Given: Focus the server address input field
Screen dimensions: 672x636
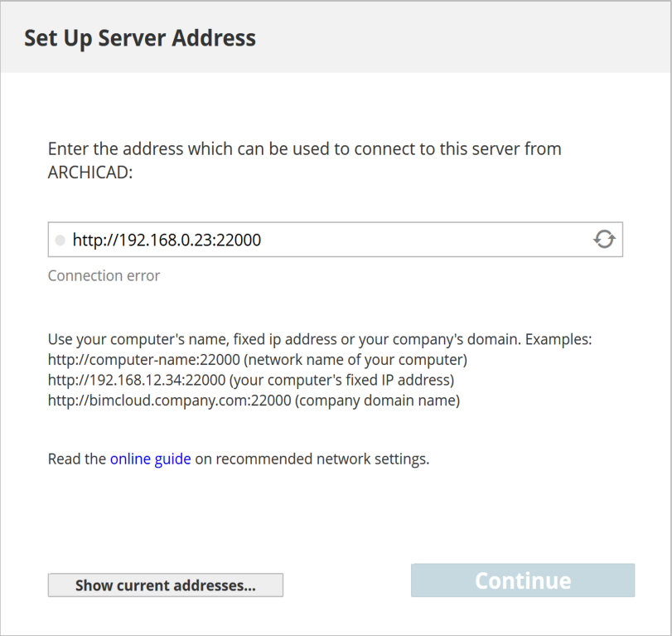Looking at the screenshot, I should [x=335, y=240].
